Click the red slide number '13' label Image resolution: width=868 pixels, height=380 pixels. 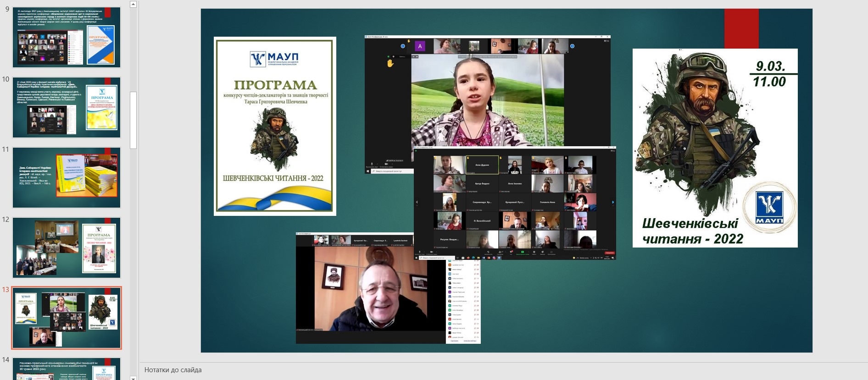(6, 290)
